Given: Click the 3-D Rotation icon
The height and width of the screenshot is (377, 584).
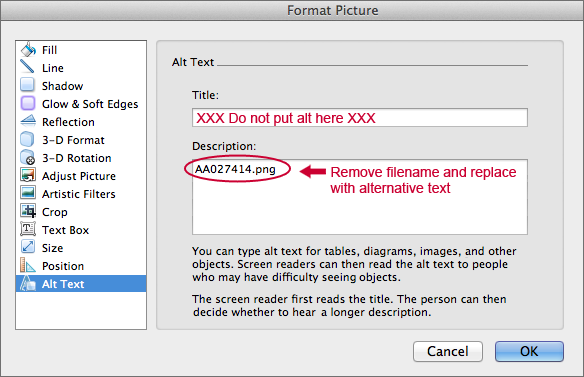Looking at the screenshot, I should [x=28, y=157].
